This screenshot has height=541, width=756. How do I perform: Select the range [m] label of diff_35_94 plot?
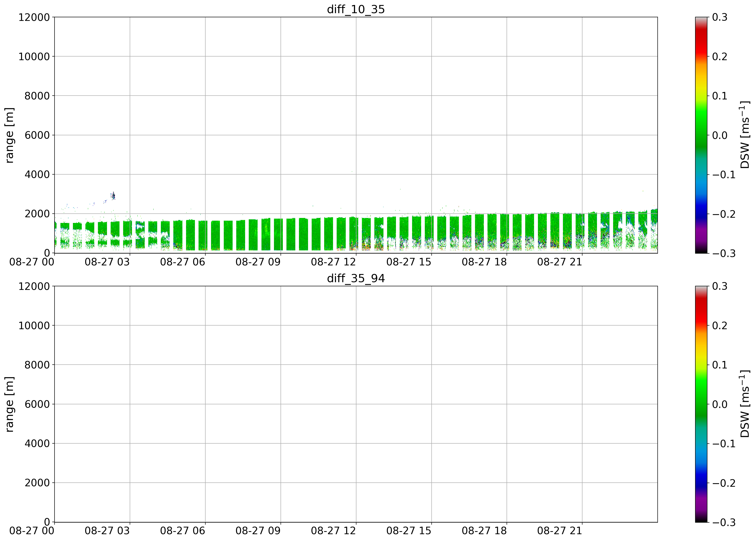pos(10,404)
